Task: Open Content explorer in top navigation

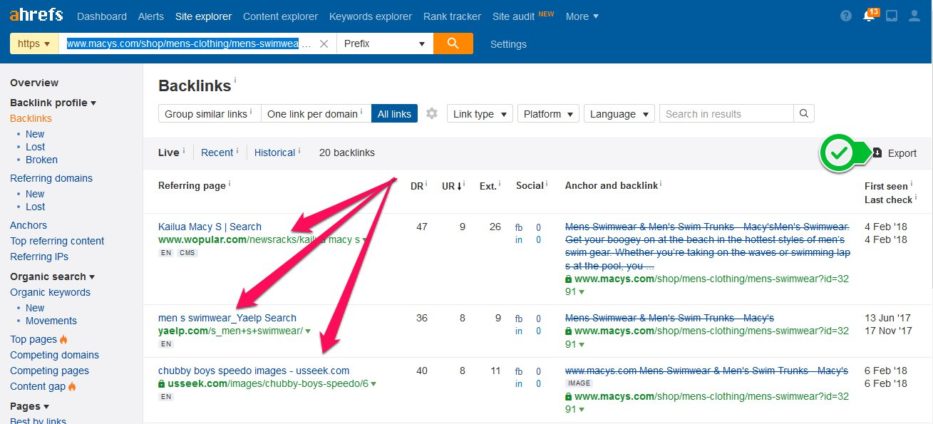Action: pos(280,17)
